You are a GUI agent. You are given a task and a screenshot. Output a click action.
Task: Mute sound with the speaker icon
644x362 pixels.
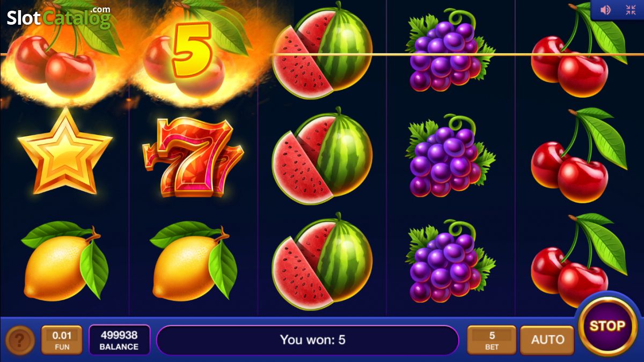coord(605,10)
